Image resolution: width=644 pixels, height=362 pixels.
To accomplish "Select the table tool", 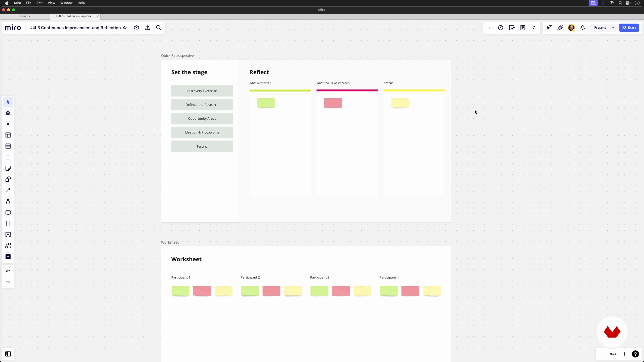I will click(x=8, y=146).
